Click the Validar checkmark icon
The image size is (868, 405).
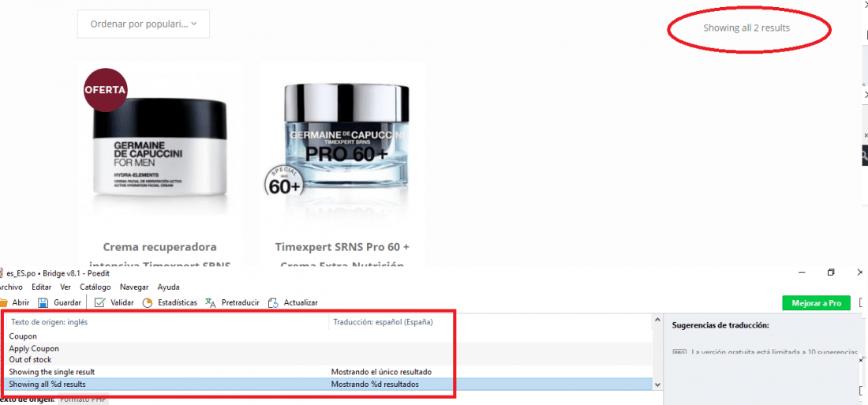pos(100,303)
